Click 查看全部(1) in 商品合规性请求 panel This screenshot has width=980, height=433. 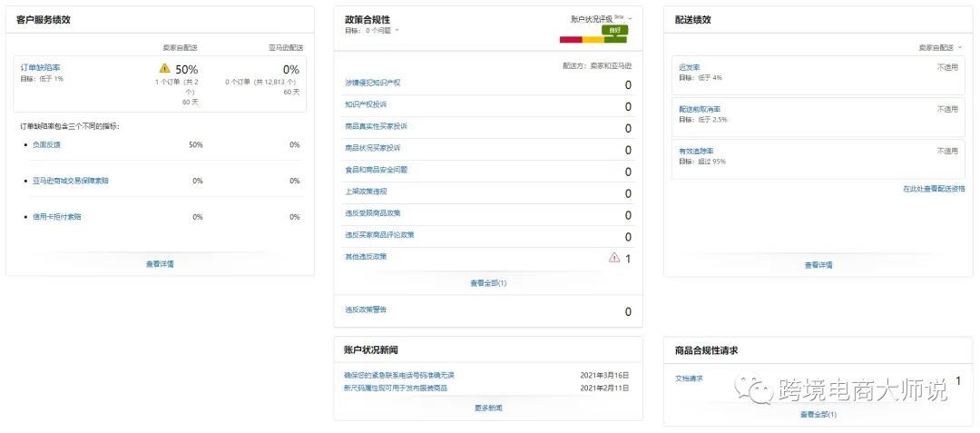[x=818, y=414]
